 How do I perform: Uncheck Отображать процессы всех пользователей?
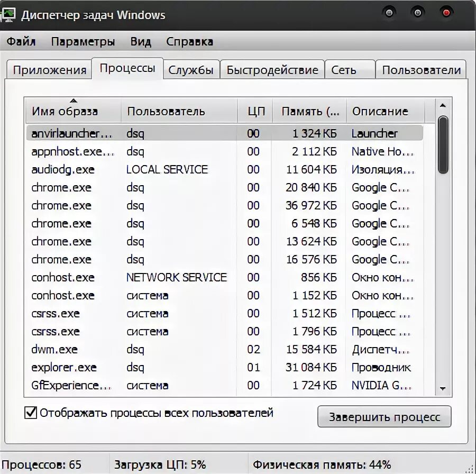[x=30, y=413]
